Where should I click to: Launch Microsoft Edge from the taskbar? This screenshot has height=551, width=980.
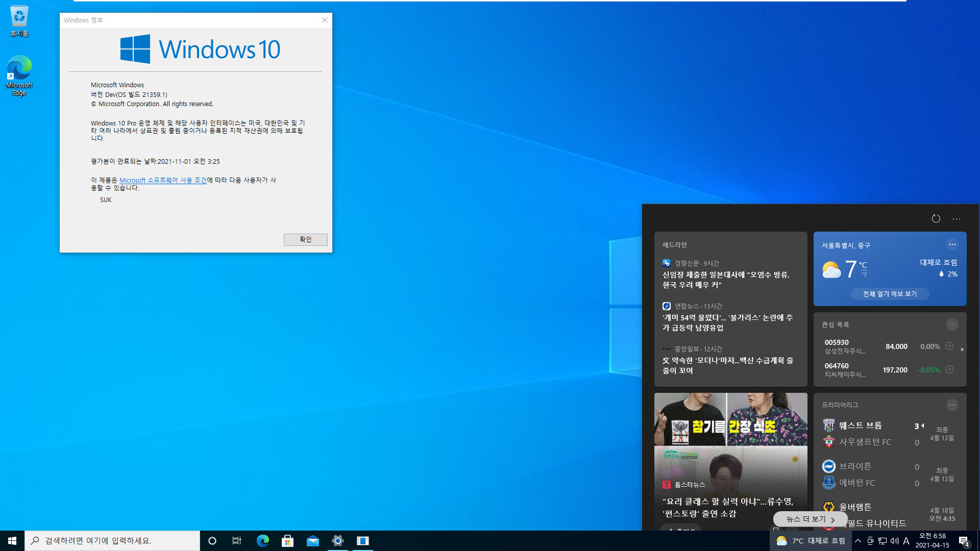pos(262,541)
